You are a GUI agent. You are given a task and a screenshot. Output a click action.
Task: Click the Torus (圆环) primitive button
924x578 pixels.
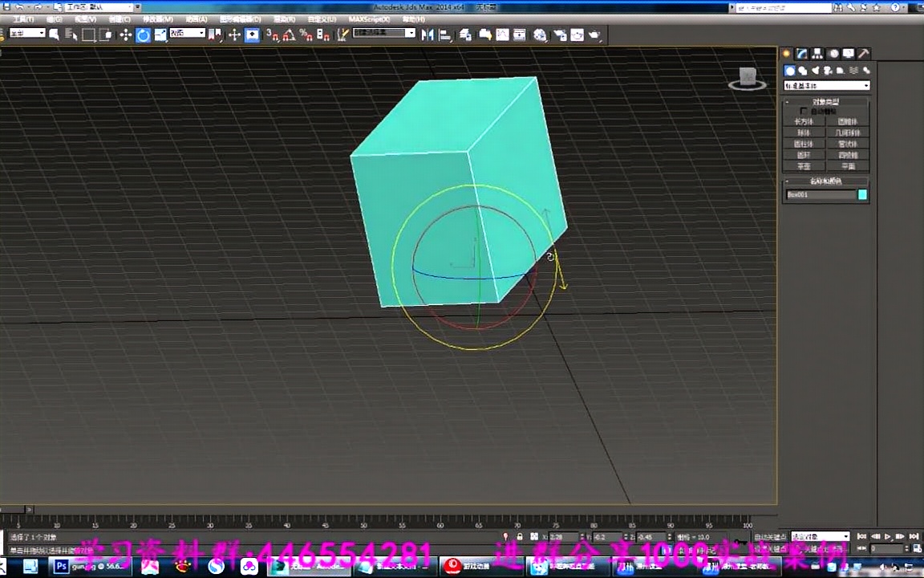click(x=804, y=155)
